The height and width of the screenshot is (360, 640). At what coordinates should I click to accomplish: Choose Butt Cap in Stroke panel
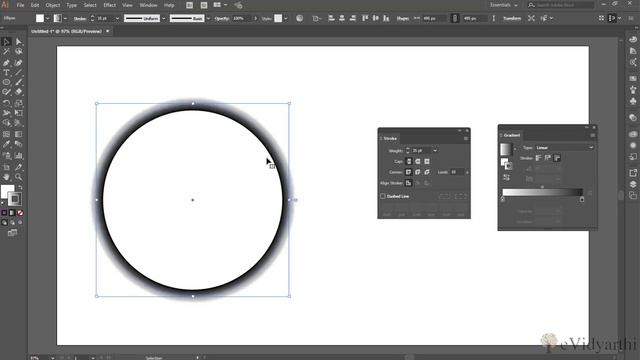[x=409, y=162]
